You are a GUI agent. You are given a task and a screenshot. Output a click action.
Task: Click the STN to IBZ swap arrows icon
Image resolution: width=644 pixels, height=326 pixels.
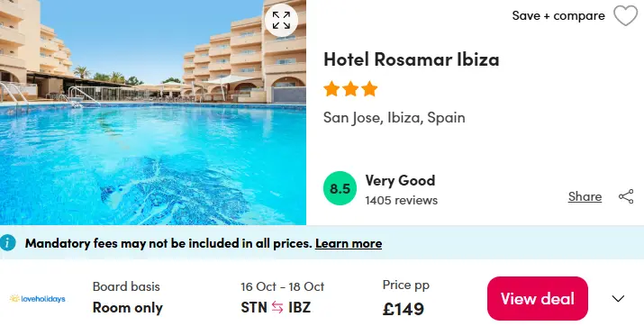(x=277, y=307)
